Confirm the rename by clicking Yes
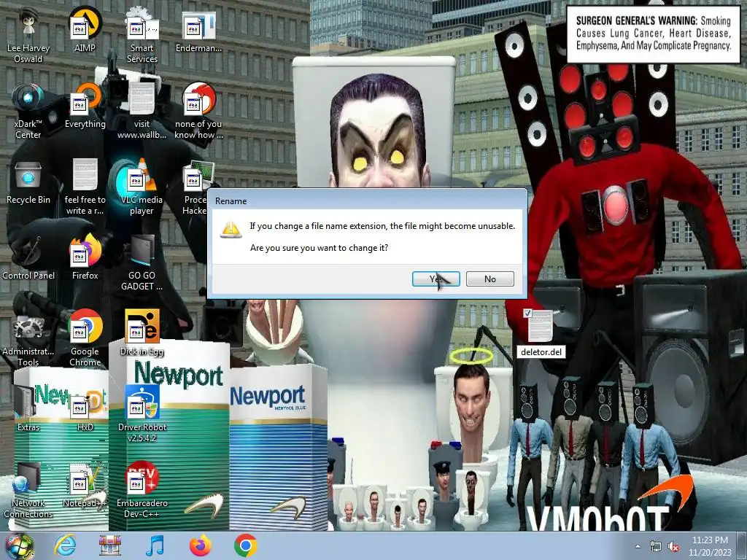 [436, 279]
